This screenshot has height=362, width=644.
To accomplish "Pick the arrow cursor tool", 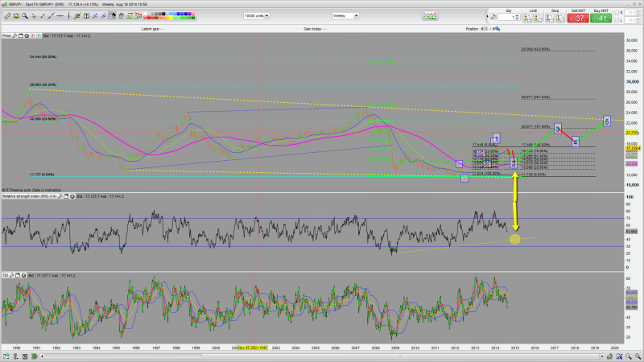I will tap(34, 15).
